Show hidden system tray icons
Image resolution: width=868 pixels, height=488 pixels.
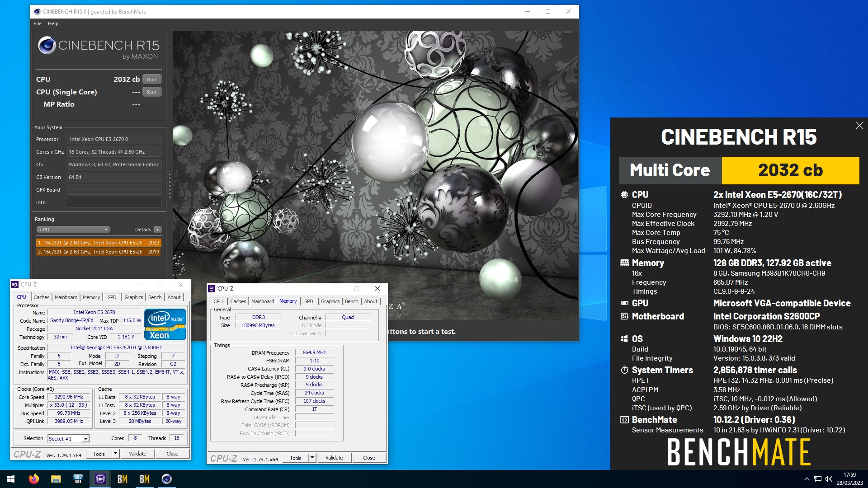[807, 479]
